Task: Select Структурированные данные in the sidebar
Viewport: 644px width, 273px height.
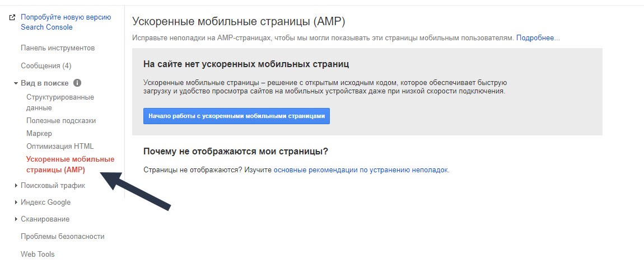Action: click(x=60, y=102)
